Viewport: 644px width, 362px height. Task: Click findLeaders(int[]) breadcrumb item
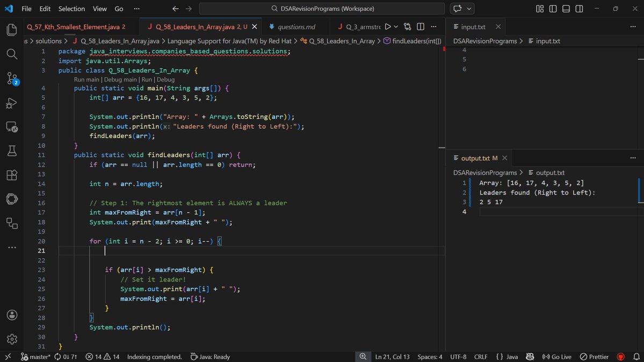coord(413,41)
